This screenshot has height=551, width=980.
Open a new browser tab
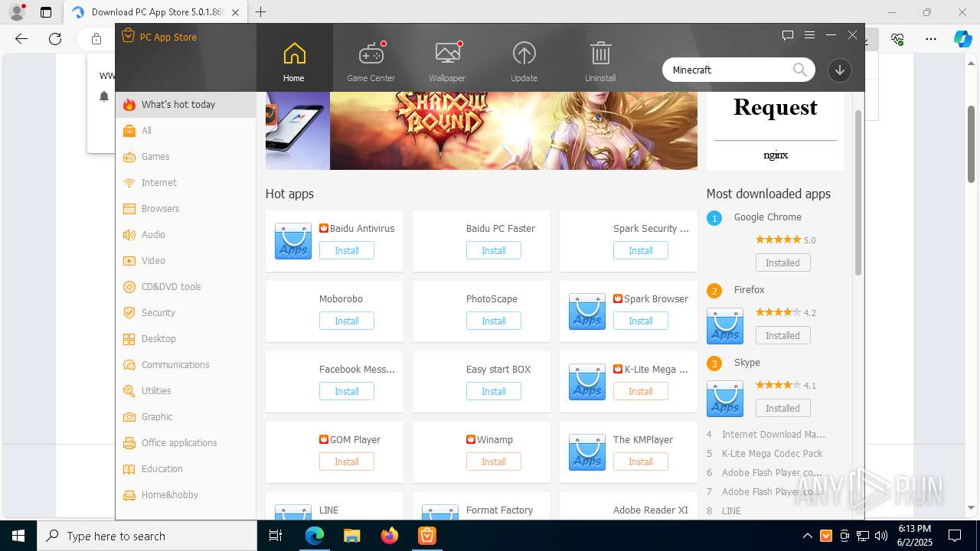[x=261, y=12]
